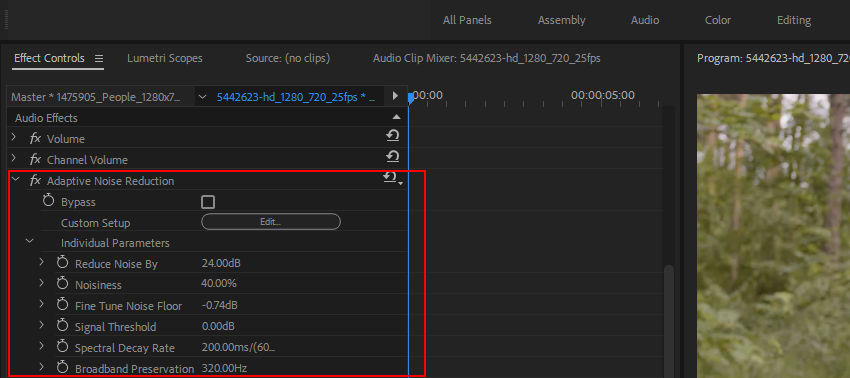Switch to the All Panels workspace

467,20
